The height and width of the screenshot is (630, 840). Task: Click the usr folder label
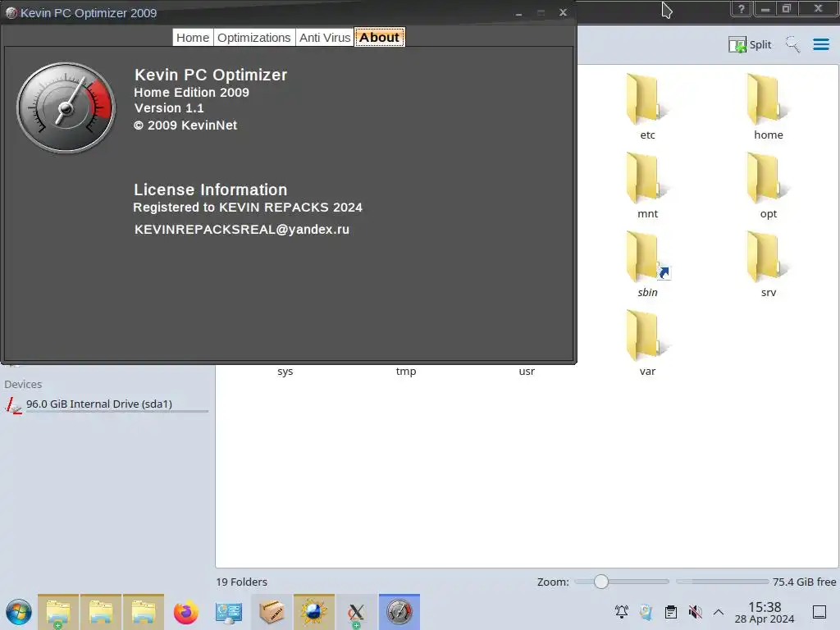[x=527, y=372]
